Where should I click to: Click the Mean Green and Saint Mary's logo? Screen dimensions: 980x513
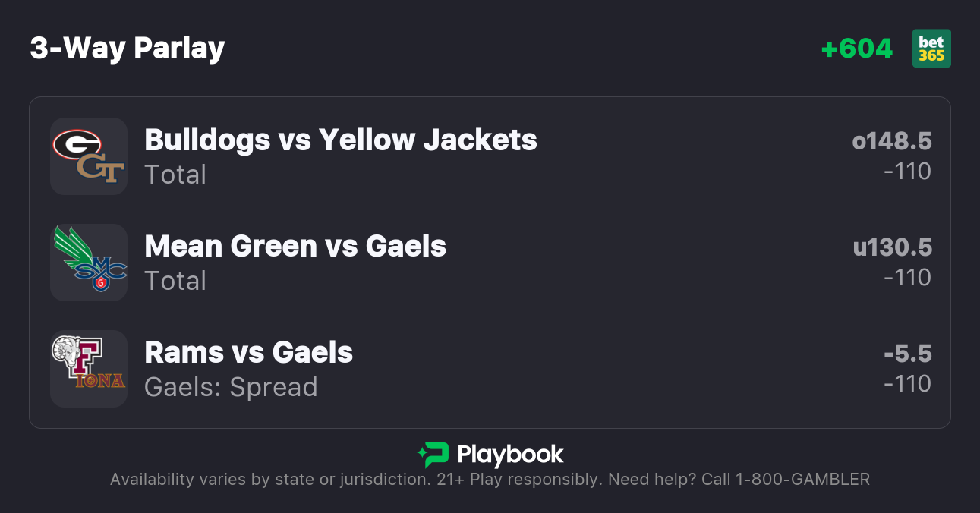[x=89, y=263]
